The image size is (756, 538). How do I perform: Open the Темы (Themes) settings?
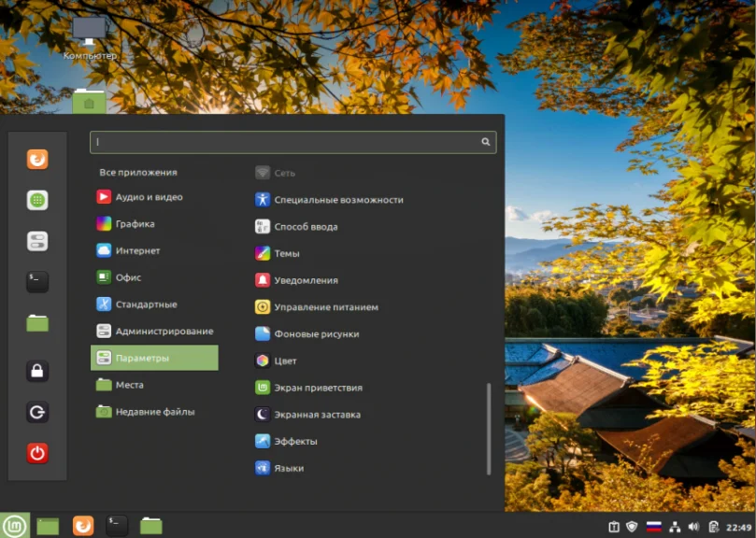click(286, 253)
